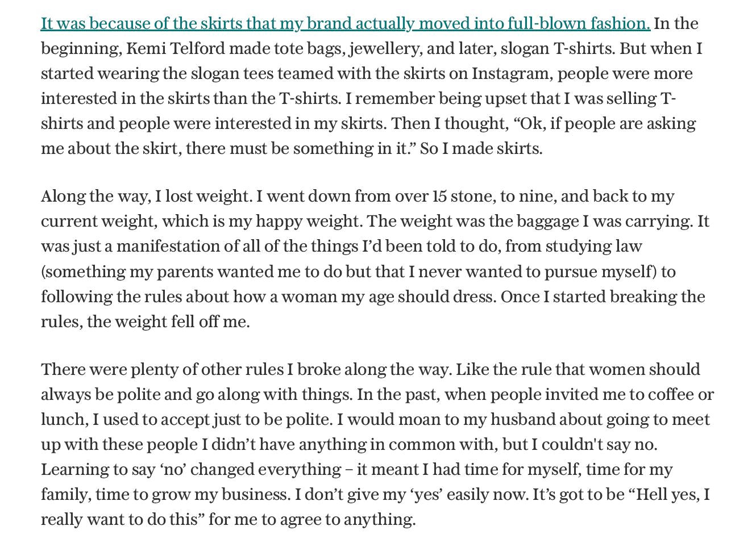Click the words "full-blown fashion" in the underlined link
Screen dimensions: 756x555
(579, 24)
